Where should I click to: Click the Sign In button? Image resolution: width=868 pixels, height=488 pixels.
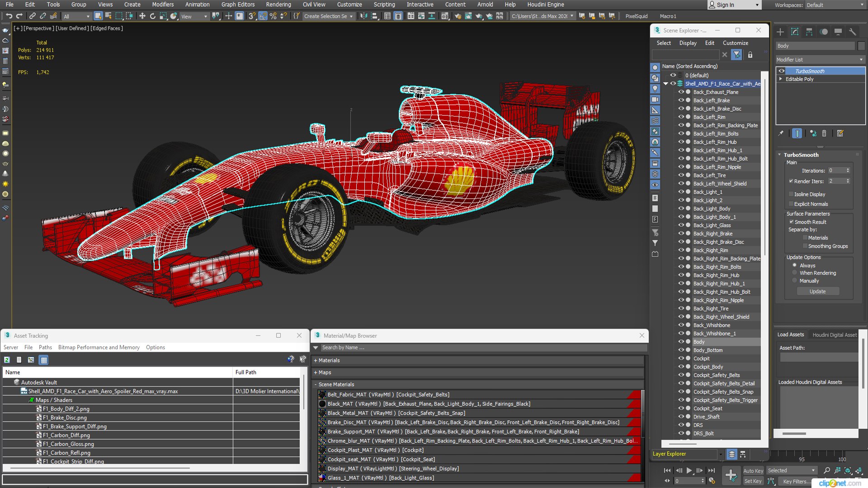tap(734, 5)
